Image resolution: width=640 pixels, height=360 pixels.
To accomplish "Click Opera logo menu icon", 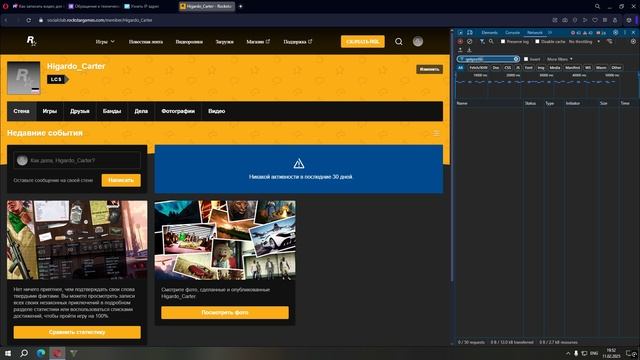I will [x=5, y=6].
